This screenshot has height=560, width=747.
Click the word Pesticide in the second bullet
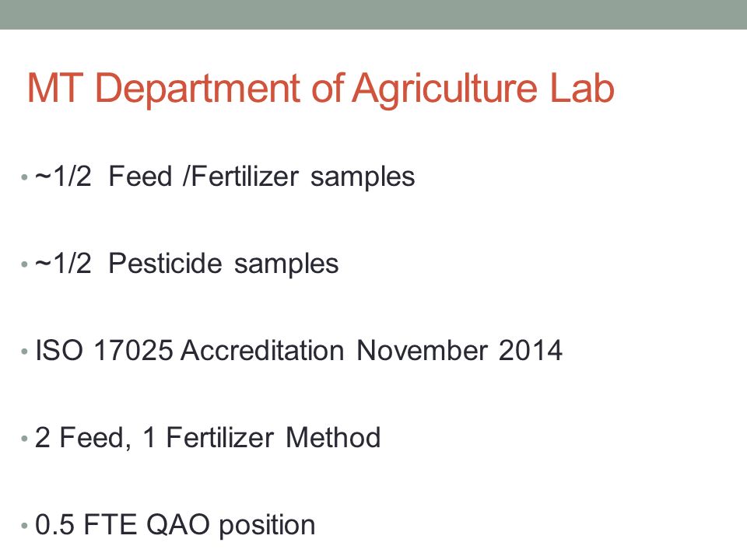pos(165,264)
